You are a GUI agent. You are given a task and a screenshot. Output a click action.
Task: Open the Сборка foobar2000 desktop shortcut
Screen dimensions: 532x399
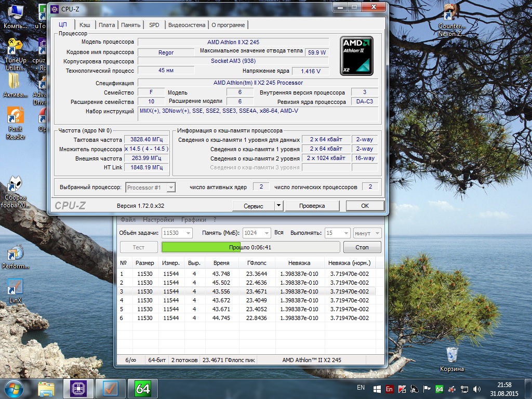[15, 192]
